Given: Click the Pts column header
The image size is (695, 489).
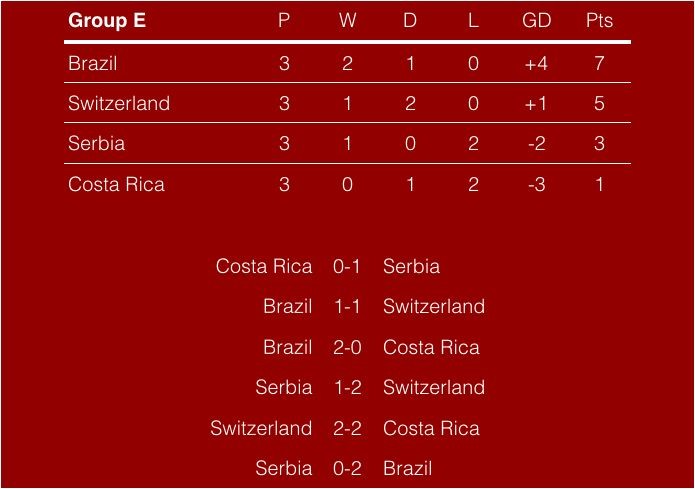Looking at the screenshot, I should [599, 21].
